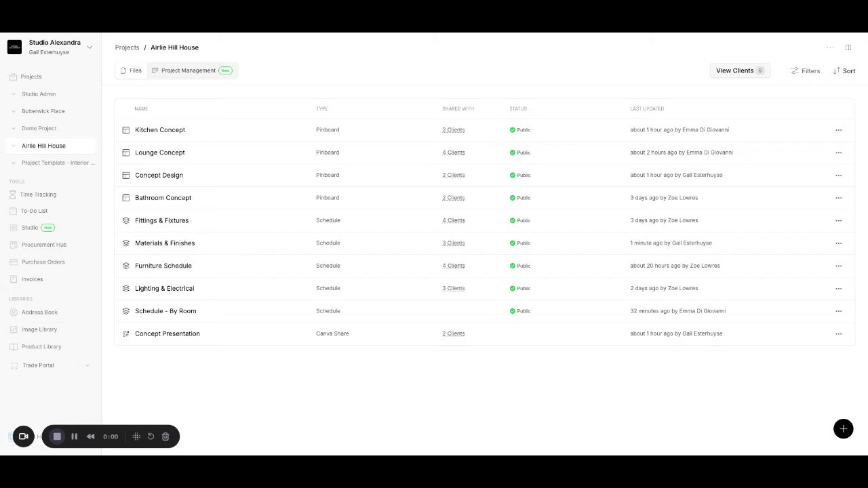Stop the screen recording
Image resolution: width=868 pixels, height=488 pixels.
point(57,436)
